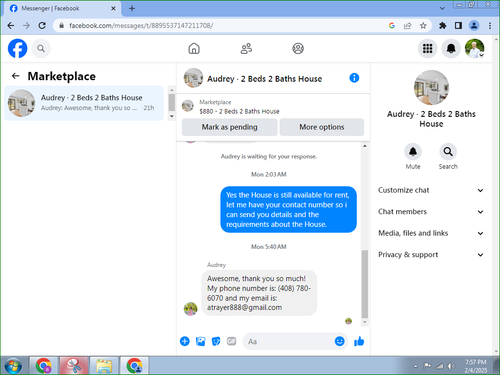Select Audrey 2 Beds 2 Baths House conversation
Image resolution: width=500 pixels, height=375 pixels.
[84, 103]
